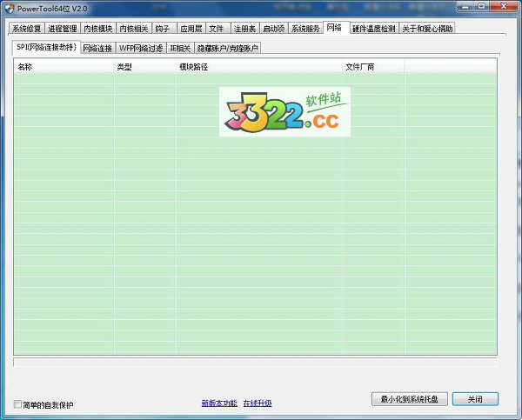Viewport: 522px width, 420px height.
Task: Switch to the 进程管理 tab
Action: [x=63, y=29]
